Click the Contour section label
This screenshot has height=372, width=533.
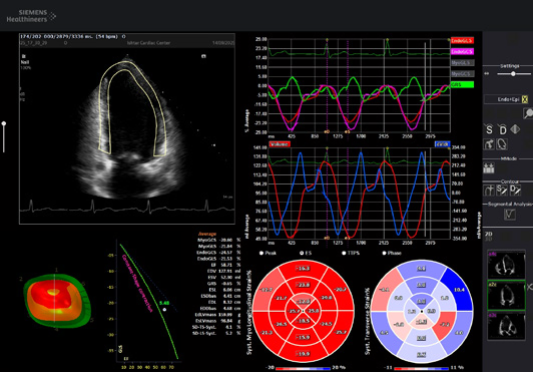tap(509, 182)
